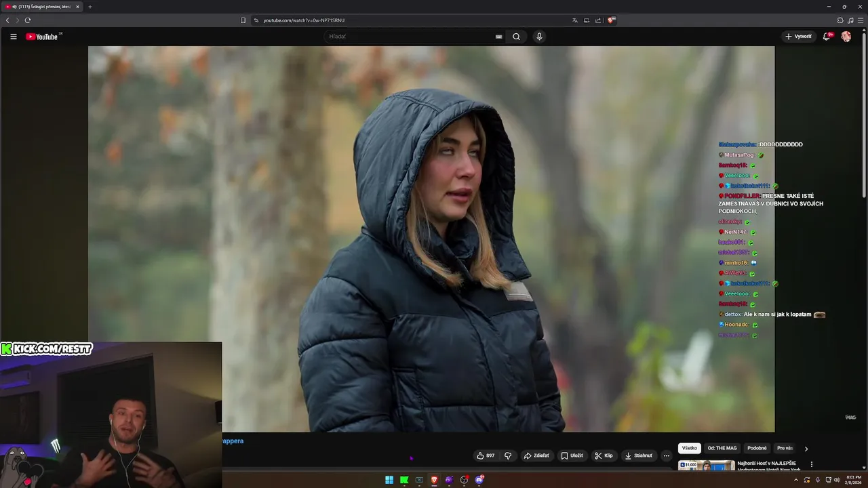The height and width of the screenshot is (488, 868).
Task: Open green Kick app on taskbar
Action: (404, 480)
